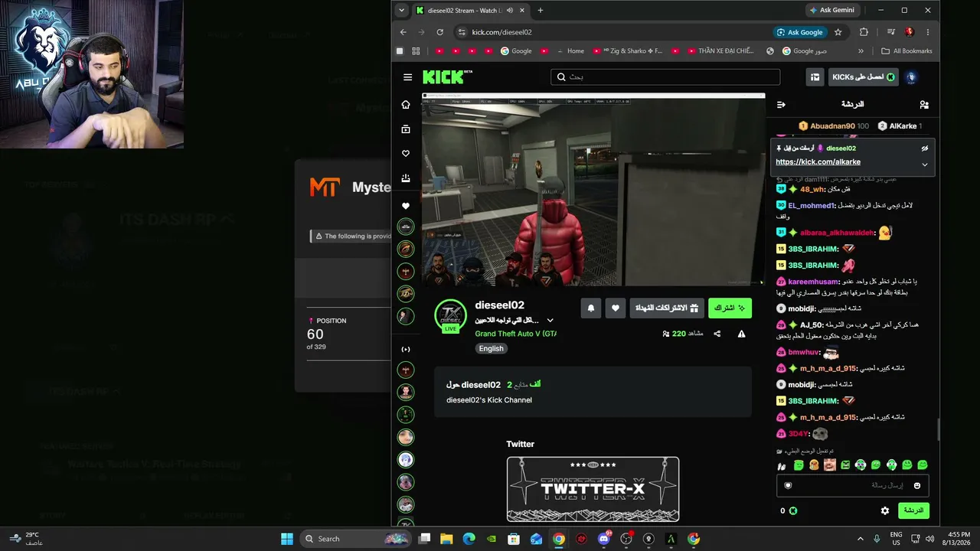The width and height of the screenshot is (980, 551).
Task: Reload the Kick page in Chrome
Action: [440, 32]
